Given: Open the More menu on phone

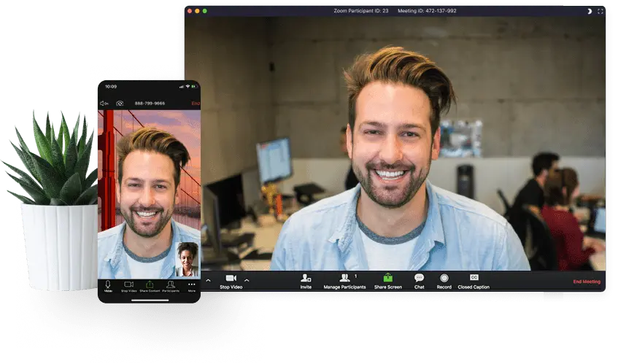Looking at the screenshot, I should coord(191,284).
